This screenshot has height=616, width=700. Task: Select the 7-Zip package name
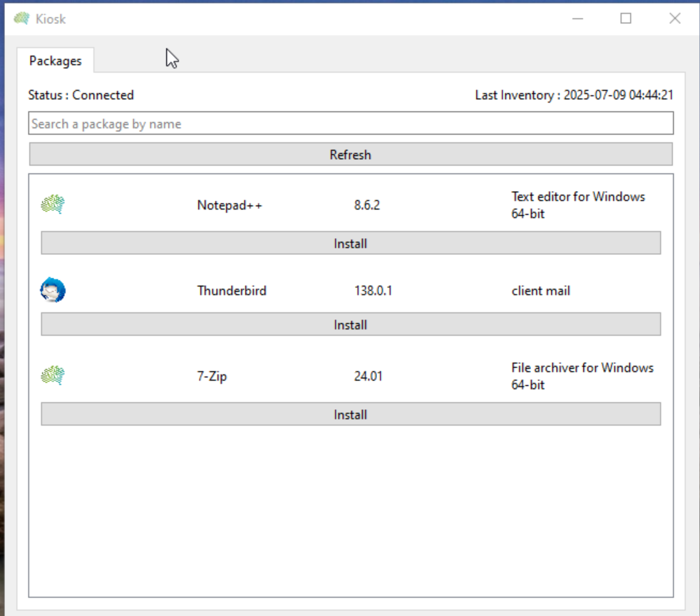point(212,376)
